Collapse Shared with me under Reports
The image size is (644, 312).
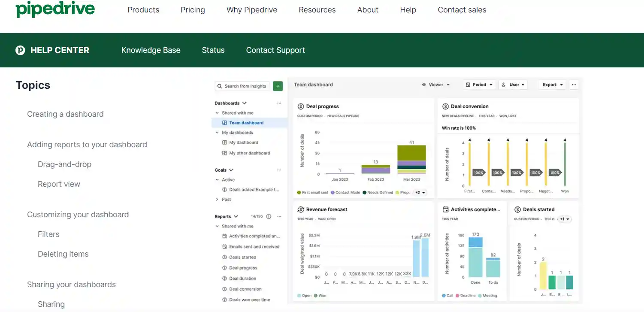coord(217,227)
